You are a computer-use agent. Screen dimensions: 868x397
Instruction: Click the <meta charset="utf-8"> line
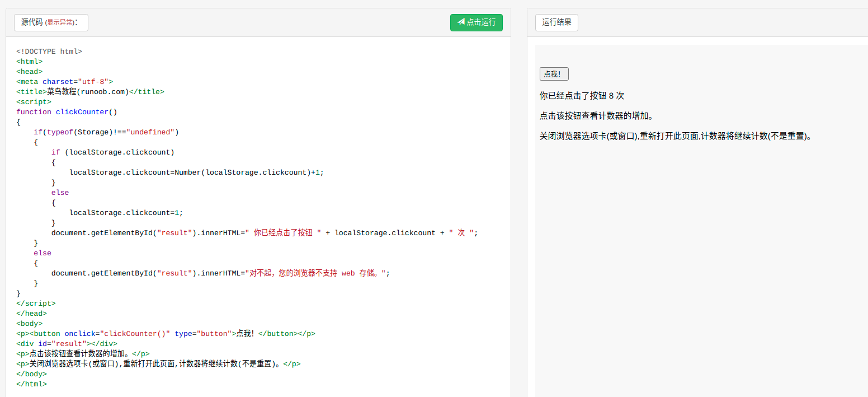point(64,82)
